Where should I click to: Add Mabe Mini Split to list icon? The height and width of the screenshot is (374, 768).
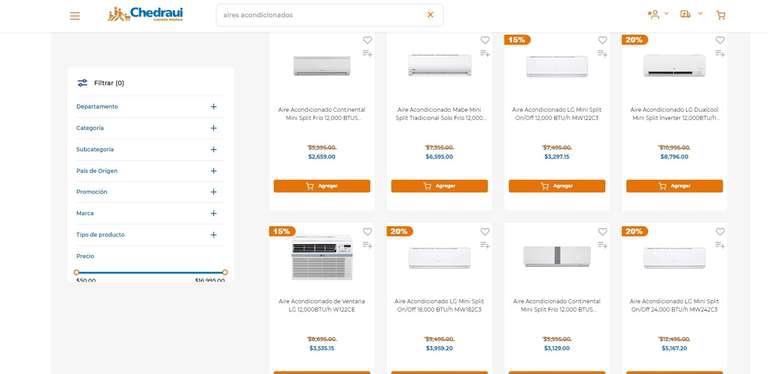485,53
